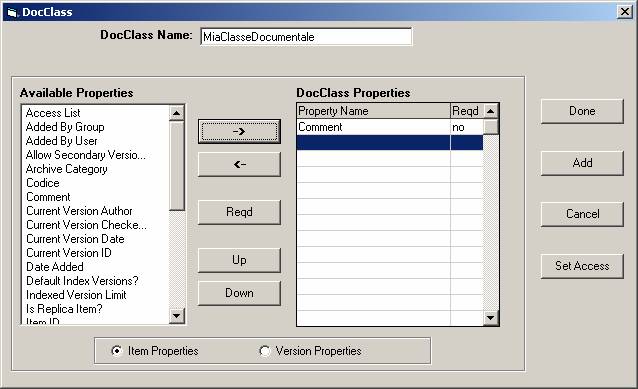638x389 pixels.
Task: Open the Set Access dialog button
Action: pos(582,266)
